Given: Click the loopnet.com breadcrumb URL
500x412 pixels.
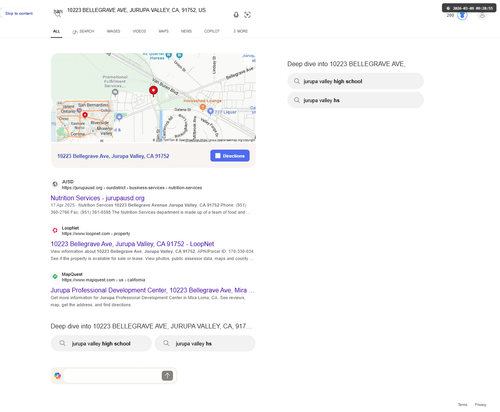Looking at the screenshot, I should (x=96, y=234).
